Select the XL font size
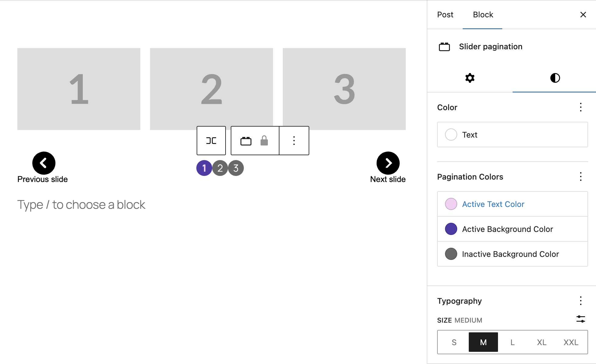Screen dimensions: 596x364 (542, 342)
